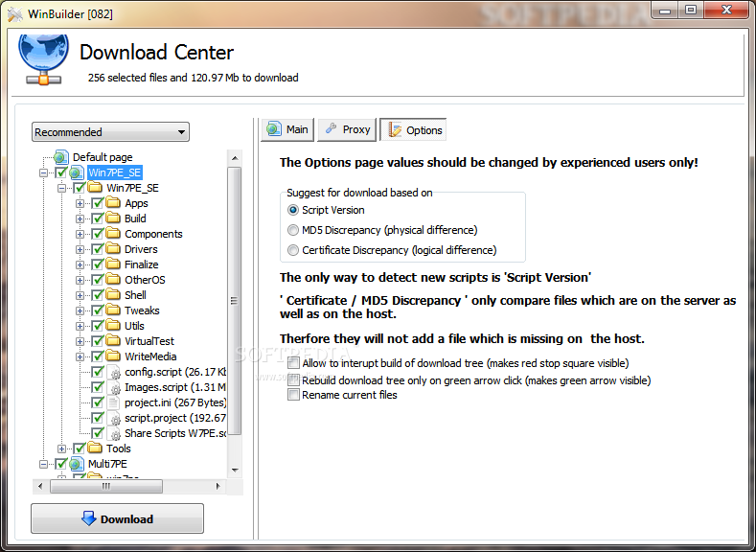Screen dimensions: 756x552
Task: Click the horizontal scroll right arrow
Action: click(218, 486)
